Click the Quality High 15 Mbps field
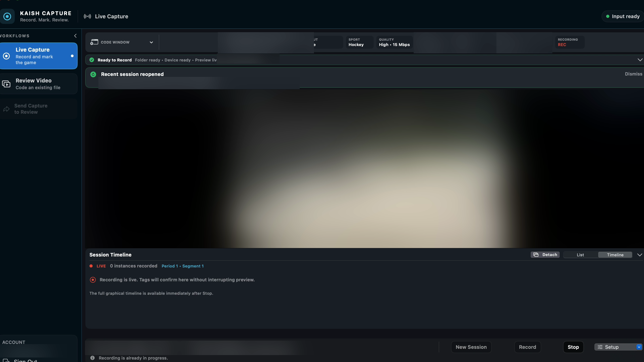The image size is (644, 362). tap(394, 42)
